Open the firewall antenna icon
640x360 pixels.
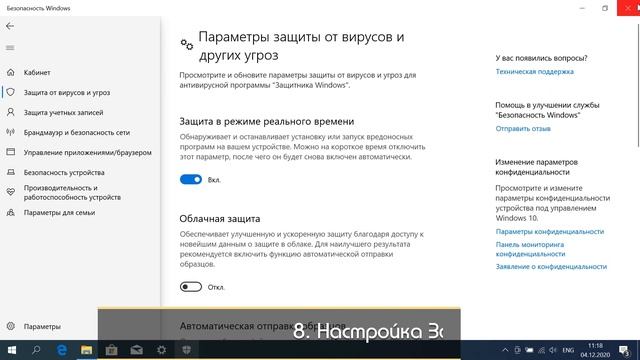[x=11, y=132]
